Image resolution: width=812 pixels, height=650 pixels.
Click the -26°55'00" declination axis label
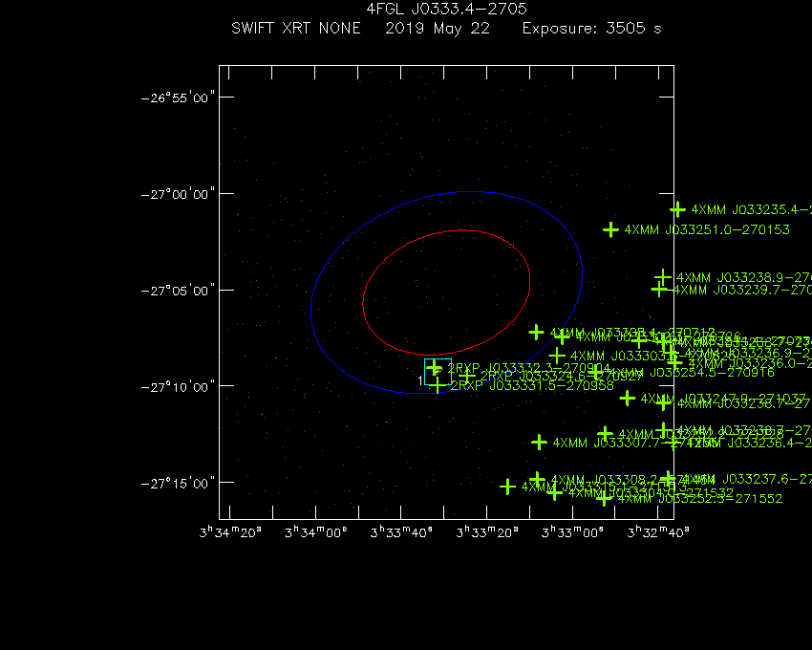(178, 97)
